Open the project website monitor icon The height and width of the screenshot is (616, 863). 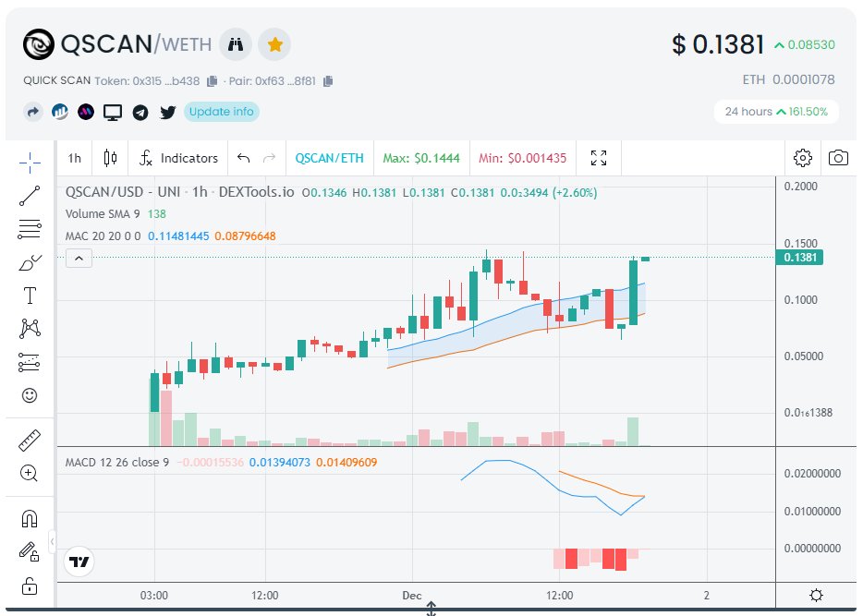pyautogui.click(x=113, y=113)
